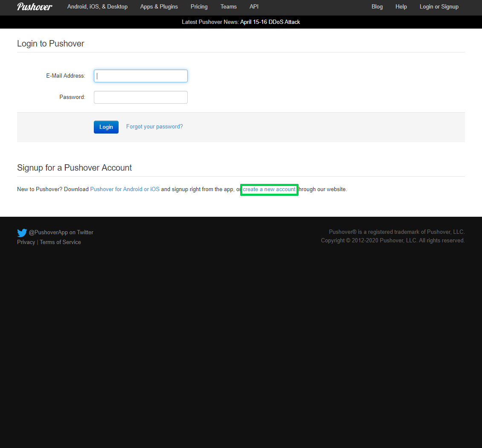Open @PushoverApp on Twitter link
This screenshot has width=482, height=448.
(x=61, y=233)
